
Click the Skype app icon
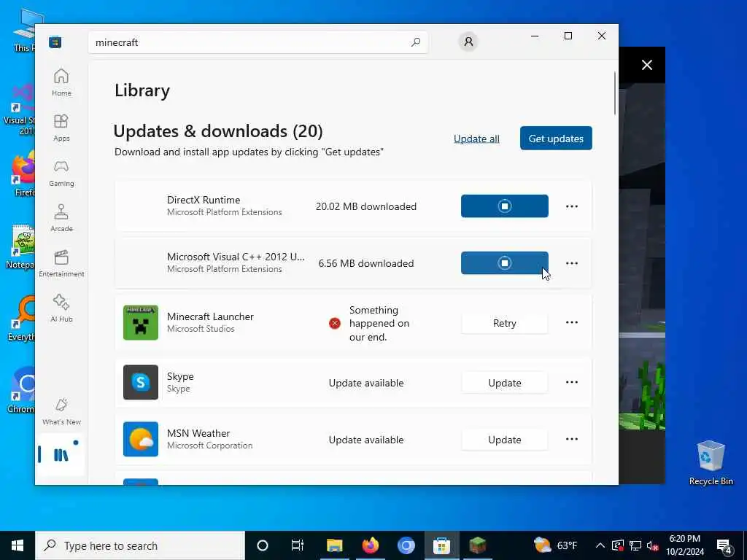click(141, 382)
